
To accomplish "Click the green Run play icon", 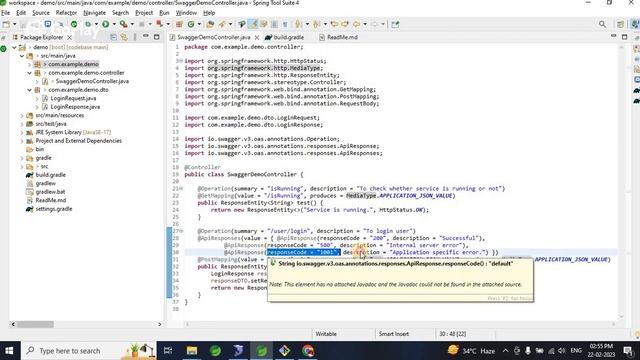I will pyautogui.click(x=106, y=24).
